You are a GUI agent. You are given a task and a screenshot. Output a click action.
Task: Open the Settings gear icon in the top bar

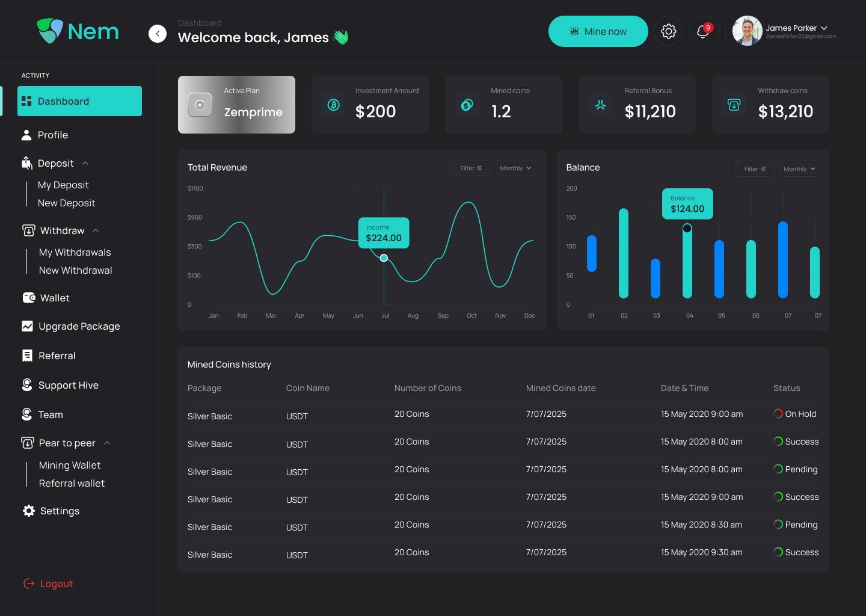tap(669, 31)
